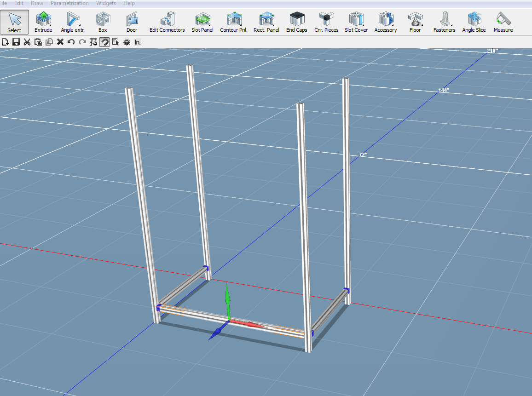Delete with the X icon
532x396 pixels.
click(x=60, y=42)
